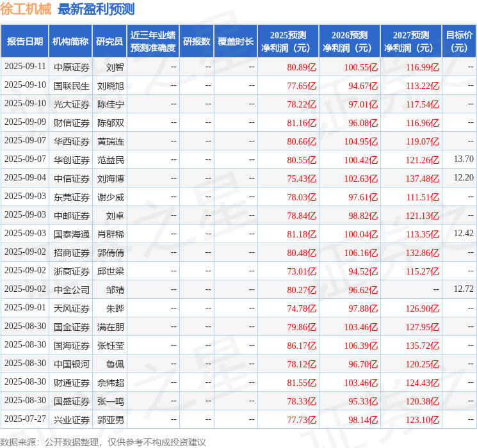The image size is (477, 448).
Task: Click 2025 forecast value 80.89亿
Action: [x=302, y=67]
